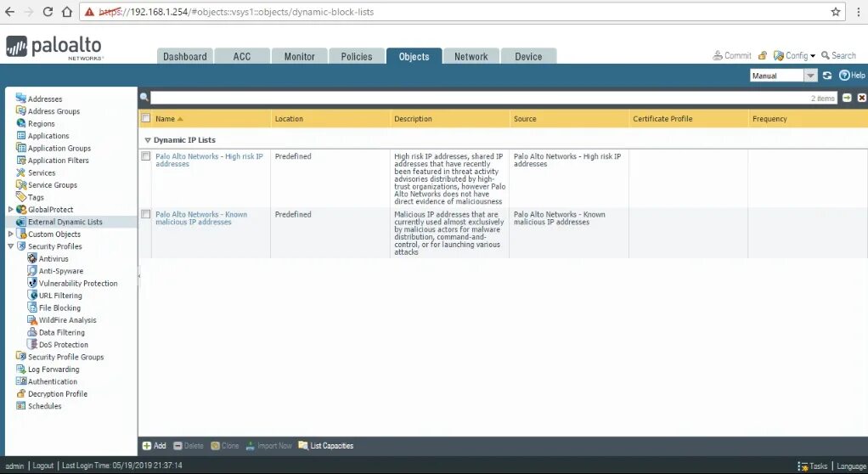The height and width of the screenshot is (474, 868).
Task: Click the Security Profiles shield icon
Action: [x=21, y=245]
